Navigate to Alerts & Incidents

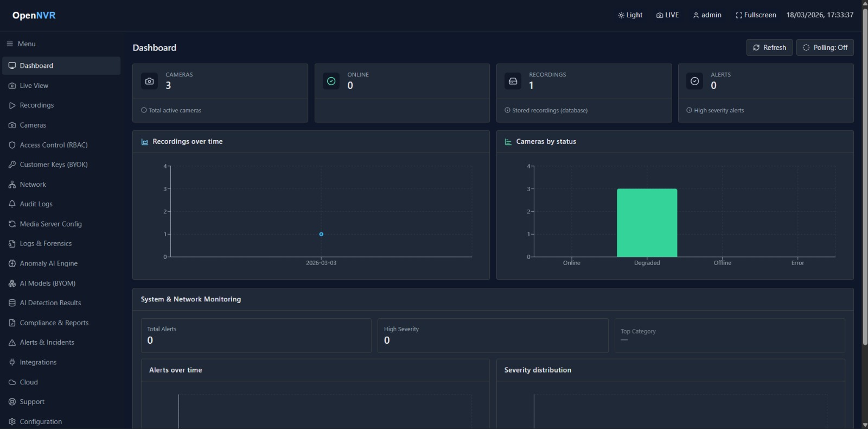tap(61, 343)
